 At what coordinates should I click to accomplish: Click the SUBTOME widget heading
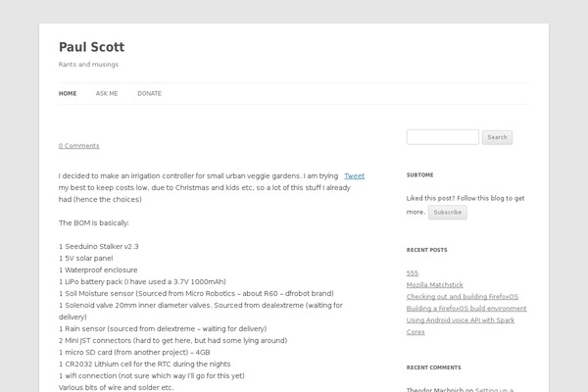pos(420,174)
